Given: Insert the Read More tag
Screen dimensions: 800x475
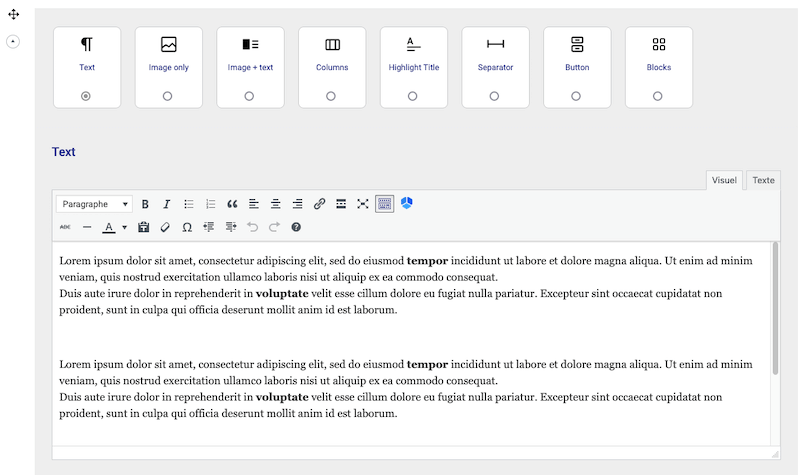Looking at the screenshot, I should pos(341,204).
